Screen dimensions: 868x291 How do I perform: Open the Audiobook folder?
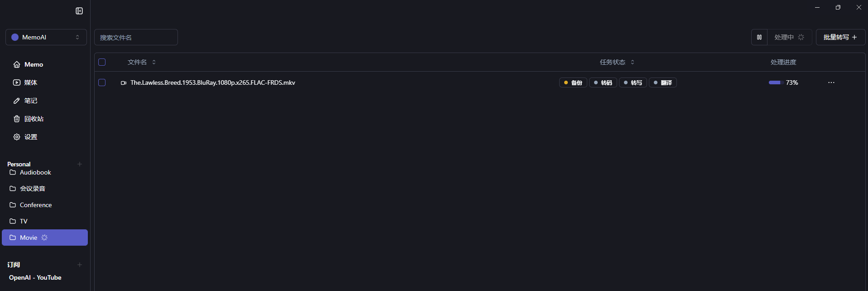[35, 172]
